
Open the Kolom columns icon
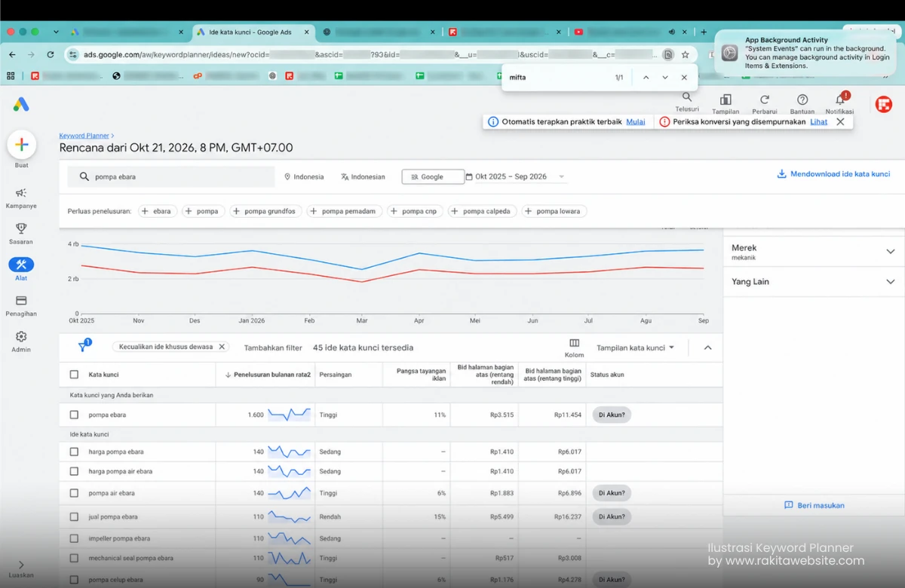574,348
